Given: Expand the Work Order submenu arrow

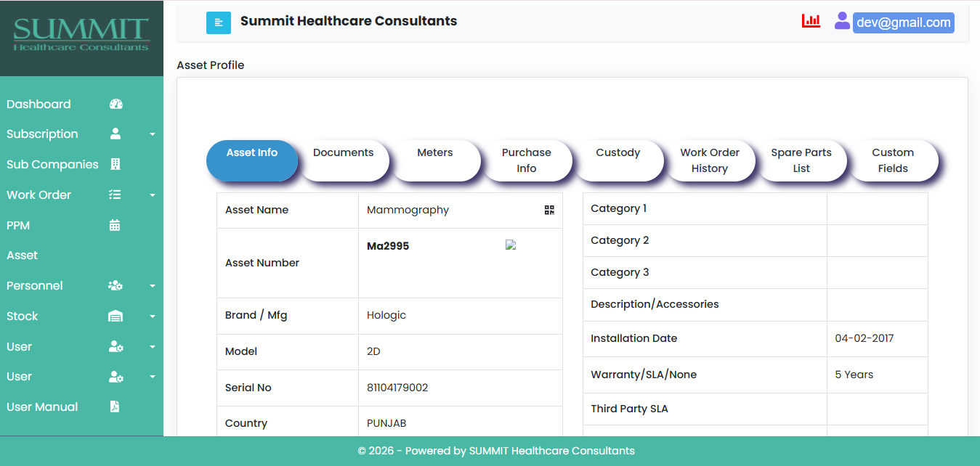Looking at the screenshot, I should pos(153,195).
